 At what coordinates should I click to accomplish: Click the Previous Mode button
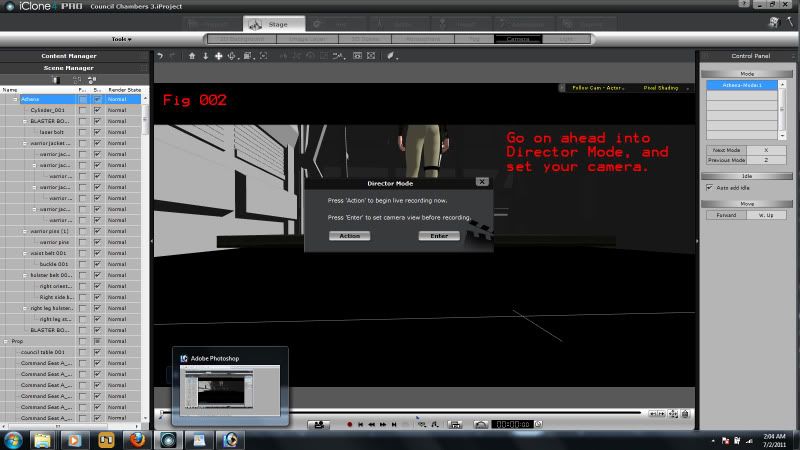coord(727,160)
